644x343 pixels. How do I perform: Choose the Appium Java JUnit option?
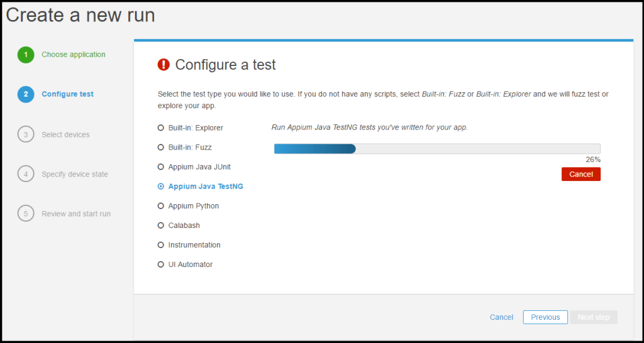pyautogui.click(x=161, y=167)
